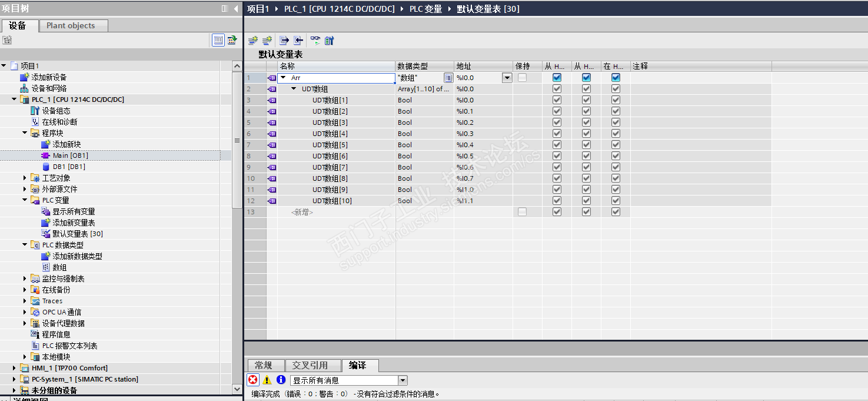Collapse the 程序块 folder

click(25, 133)
